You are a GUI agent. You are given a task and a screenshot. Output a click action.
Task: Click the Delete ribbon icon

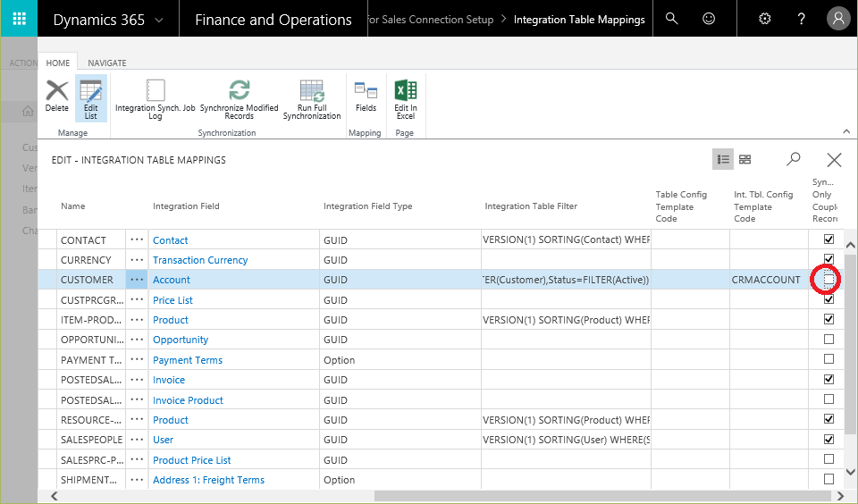tap(57, 97)
